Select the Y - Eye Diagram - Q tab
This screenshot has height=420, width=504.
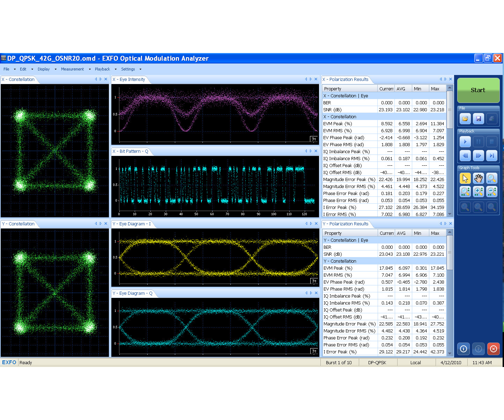tap(132, 293)
